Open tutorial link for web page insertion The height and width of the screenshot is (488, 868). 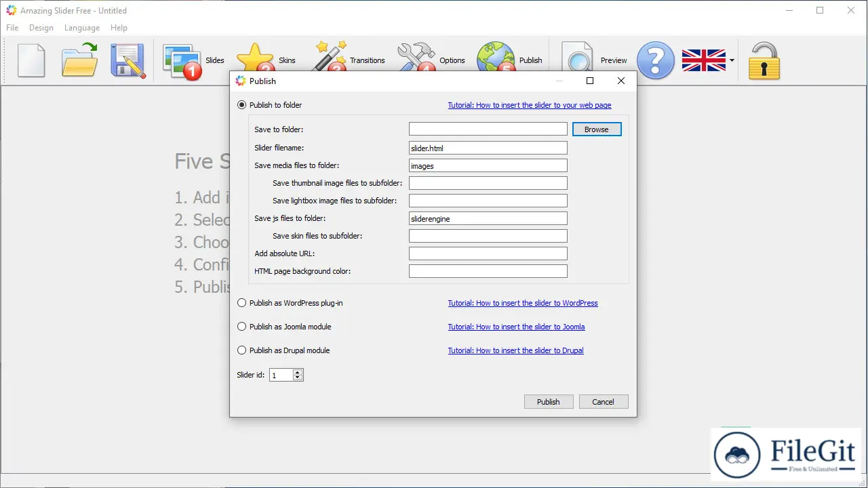point(530,105)
